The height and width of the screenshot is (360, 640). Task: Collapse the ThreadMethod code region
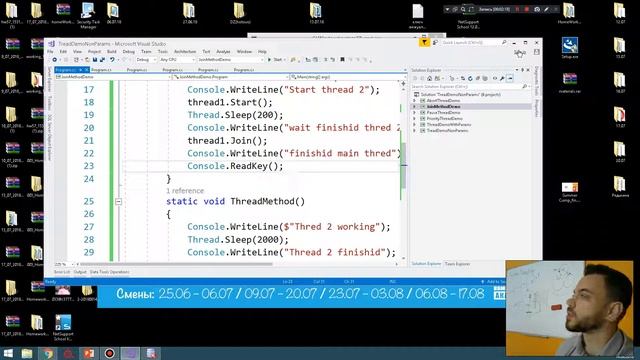118,202
